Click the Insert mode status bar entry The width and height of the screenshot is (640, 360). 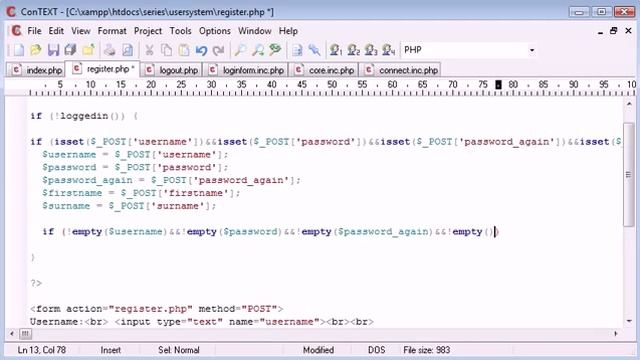click(110, 350)
